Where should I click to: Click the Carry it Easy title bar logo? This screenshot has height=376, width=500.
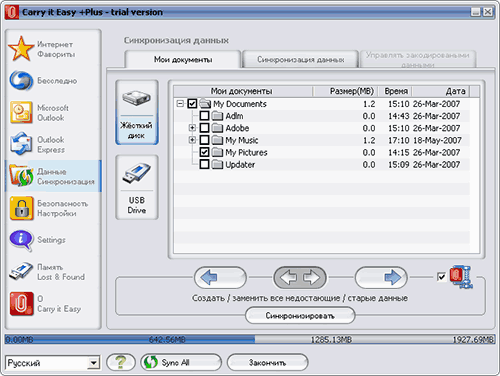click(x=12, y=12)
